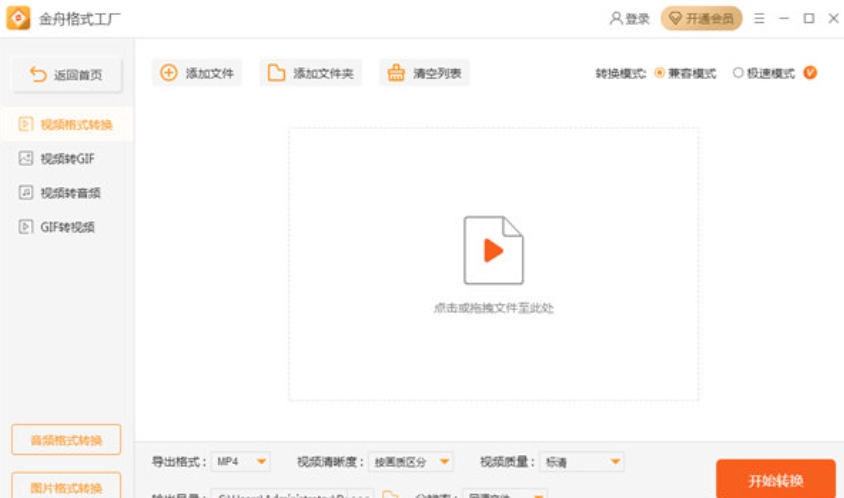Screen dimensions: 844x498
Task: Switch to 视频转GIF in the sidebar
Action: pyautogui.click(x=67, y=158)
